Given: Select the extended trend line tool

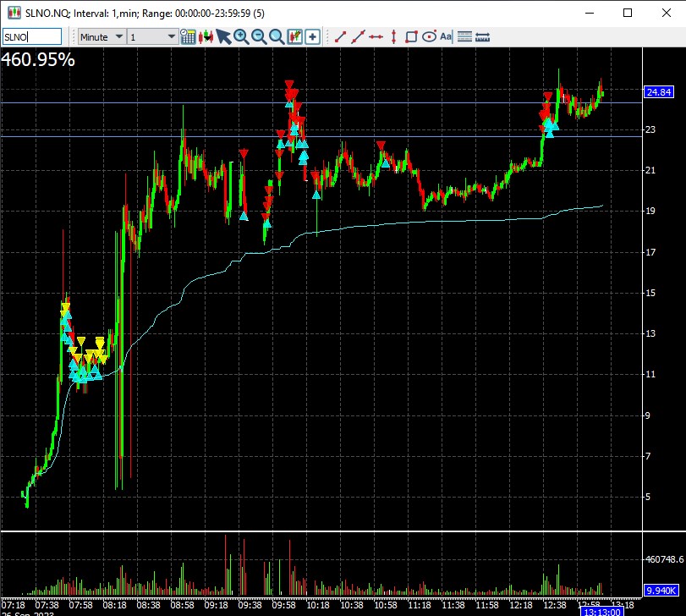Looking at the screenshot, I should pos(358,36).
